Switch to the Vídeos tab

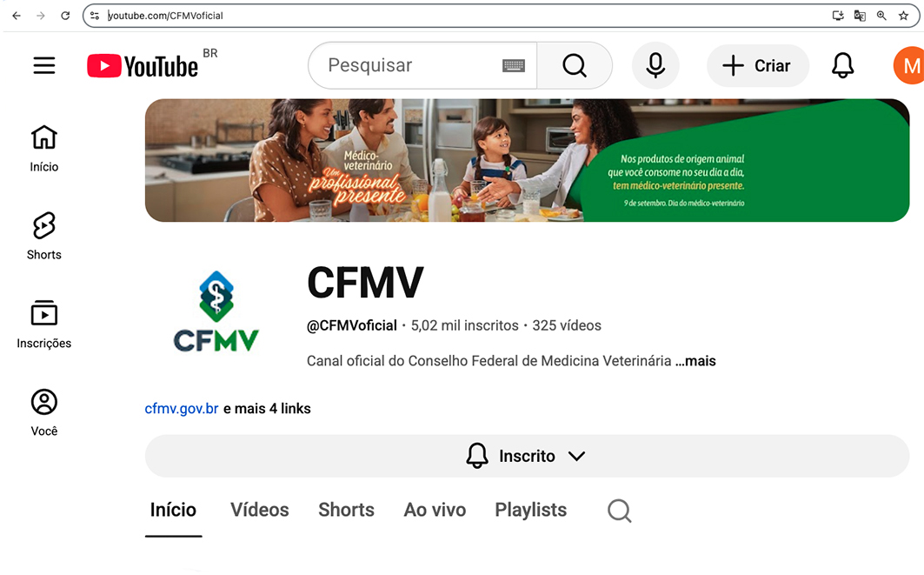(259, 510)
